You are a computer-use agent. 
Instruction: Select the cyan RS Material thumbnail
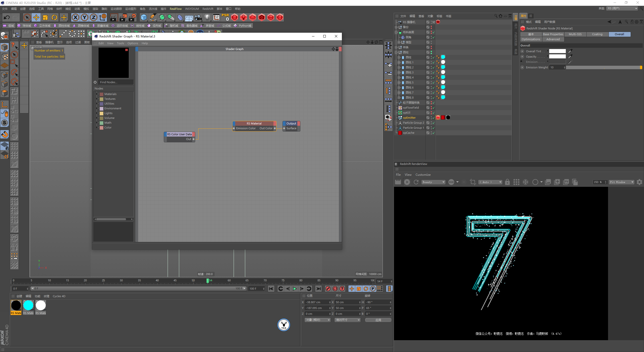(x=28, y=305)
